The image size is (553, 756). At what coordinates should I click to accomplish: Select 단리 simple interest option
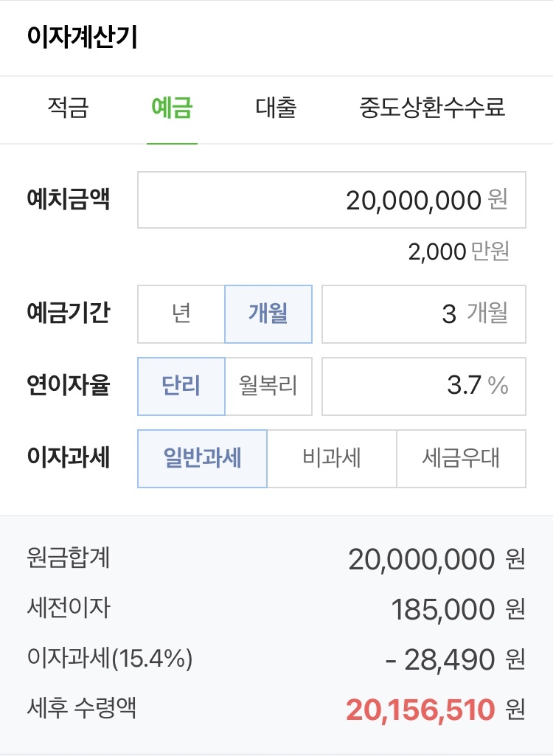pyautogui.click(x=181, y=386)
